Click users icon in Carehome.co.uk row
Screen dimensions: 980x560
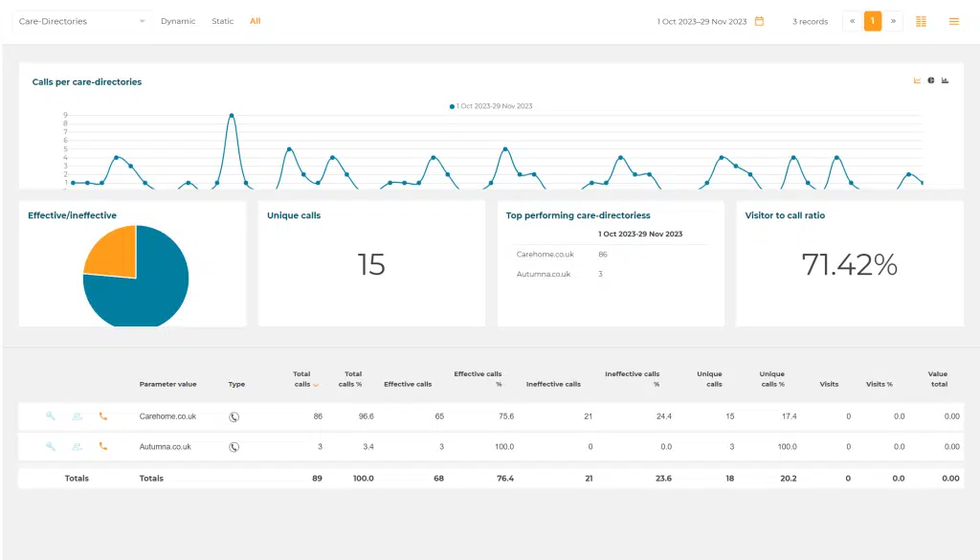click(x=77, y=416)
